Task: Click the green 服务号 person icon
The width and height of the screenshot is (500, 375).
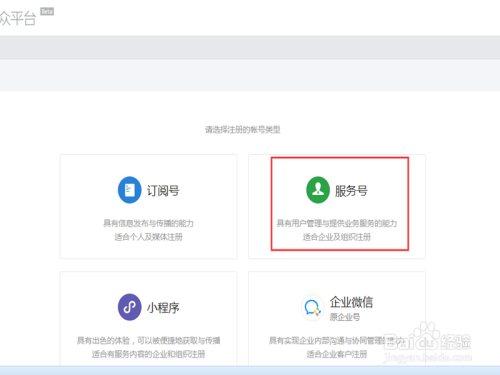Action: 318,190
